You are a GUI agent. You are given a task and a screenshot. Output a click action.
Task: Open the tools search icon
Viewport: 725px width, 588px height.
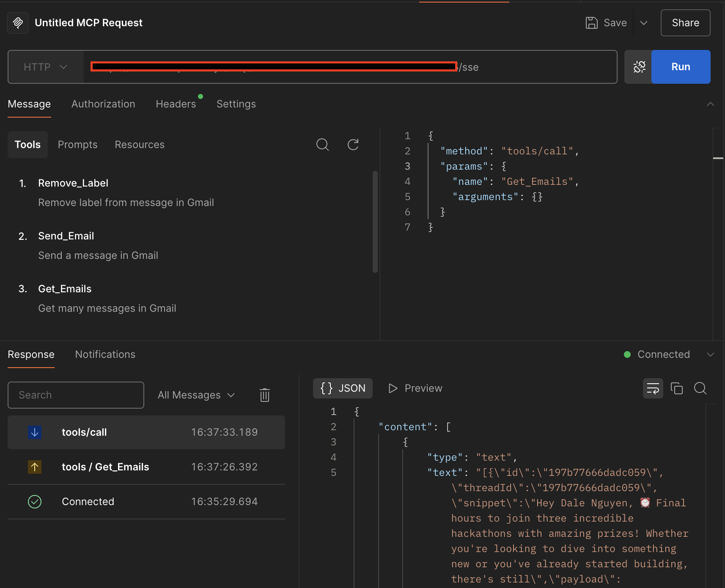pos(322,144)
